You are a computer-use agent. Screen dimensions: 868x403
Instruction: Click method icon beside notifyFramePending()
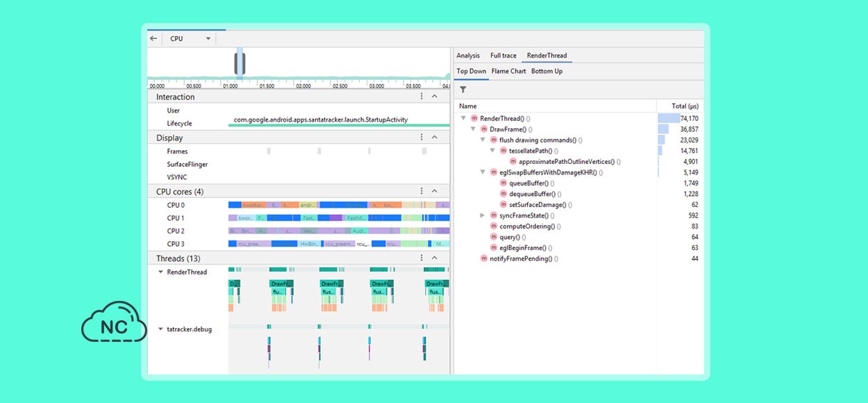coord(484,258)
